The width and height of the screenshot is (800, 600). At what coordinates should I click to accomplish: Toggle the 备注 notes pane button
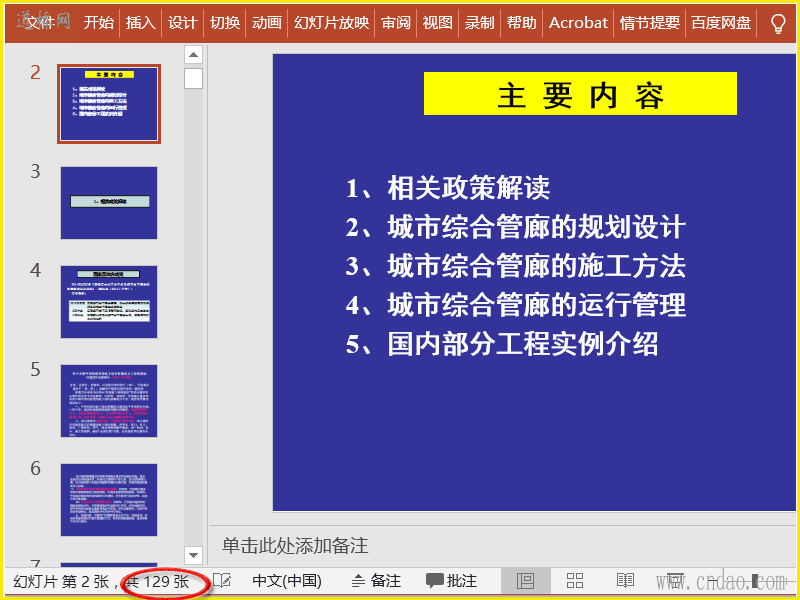point(377,581)
